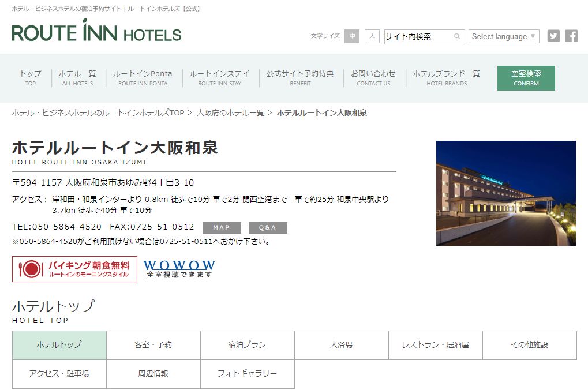Open the バイキング朝食無料 banner

coord(74,269)
